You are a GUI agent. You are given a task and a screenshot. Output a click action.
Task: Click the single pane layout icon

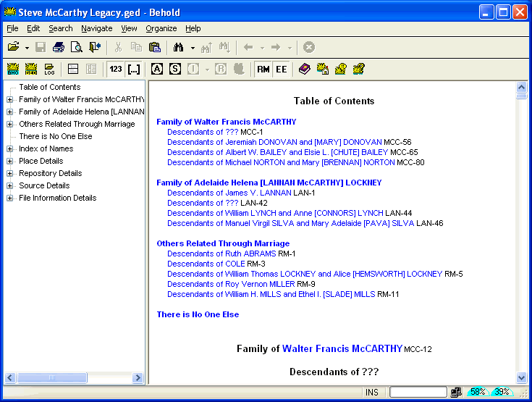click(73, 69)
